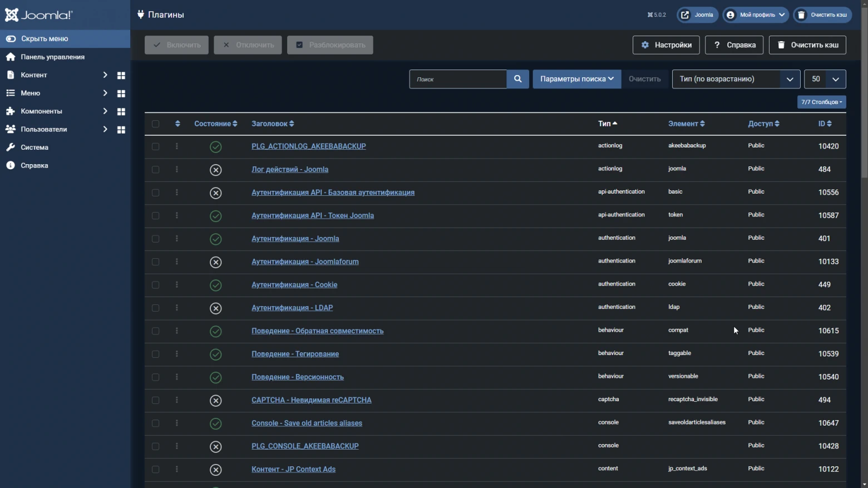The image size is (868, 488).
Task: Check the box for PLG_CONSOLE_AKEEBABACKUP row
Action: (x=155, y=447)
